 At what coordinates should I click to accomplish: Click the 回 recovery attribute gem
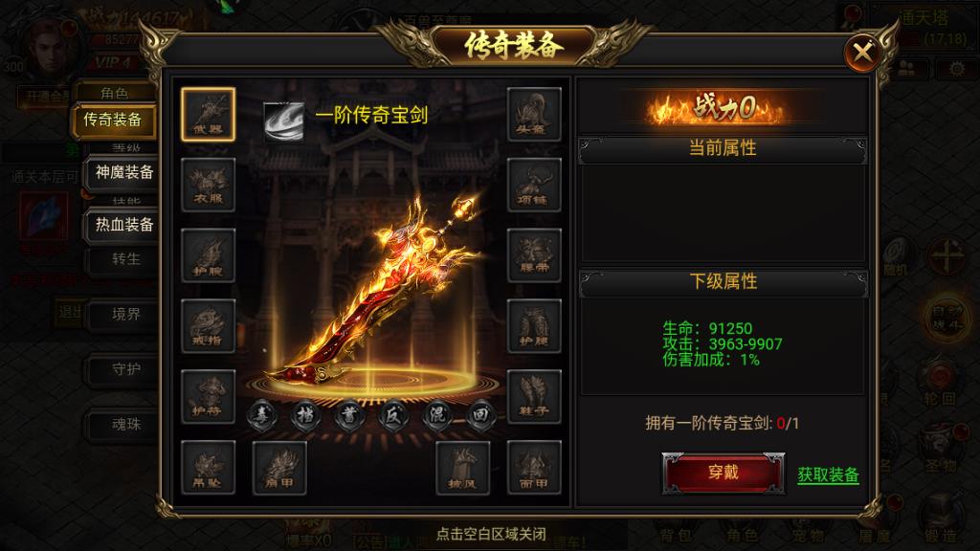(x=480, y=415)
